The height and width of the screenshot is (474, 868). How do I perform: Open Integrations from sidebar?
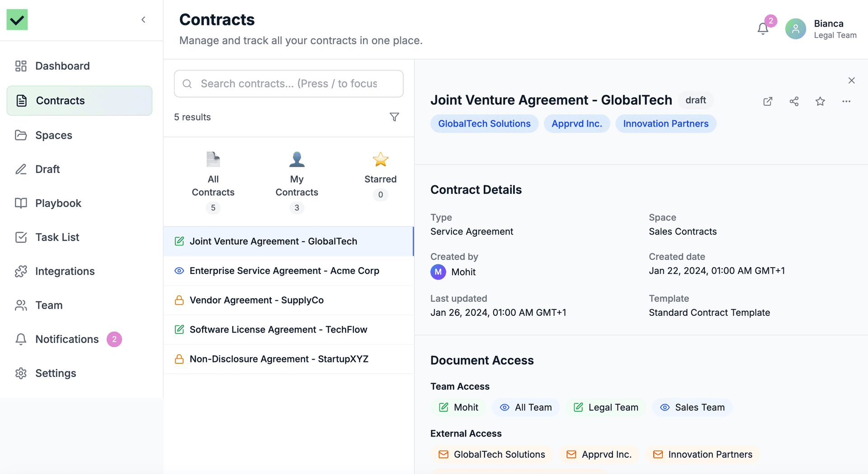[x=65, y=271]
